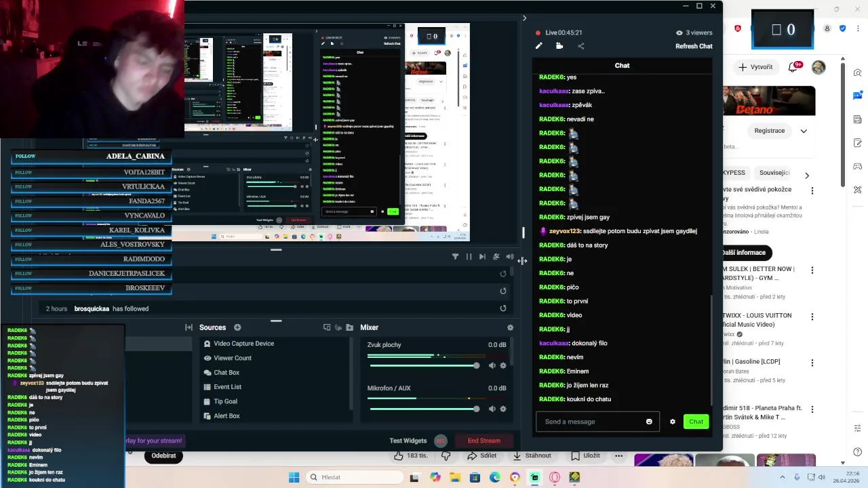Image resolution: width=868 pixels, height=488 pixels.
Task: Adjust the Zvuk plochy volume slider
Action: click(x=425, y=365)
